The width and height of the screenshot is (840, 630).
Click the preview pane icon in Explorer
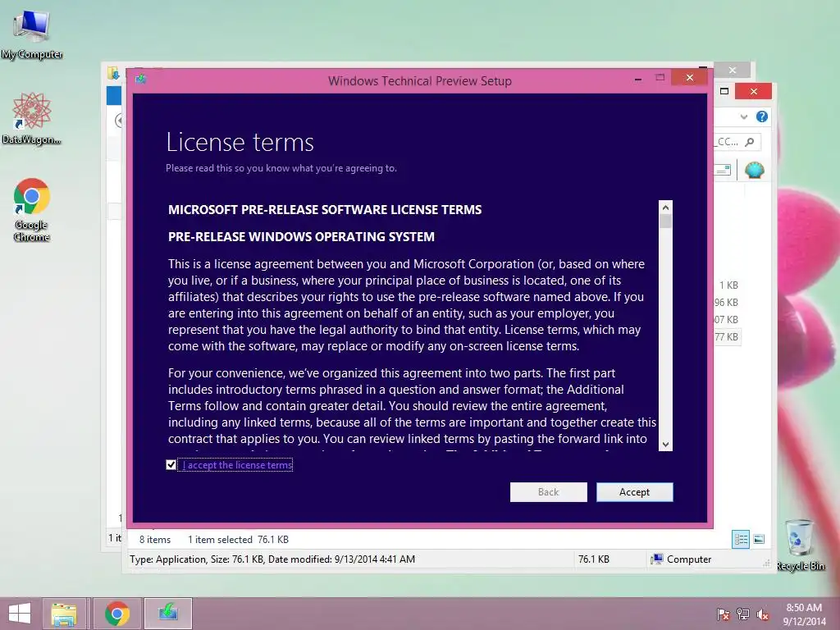(723, 170)
